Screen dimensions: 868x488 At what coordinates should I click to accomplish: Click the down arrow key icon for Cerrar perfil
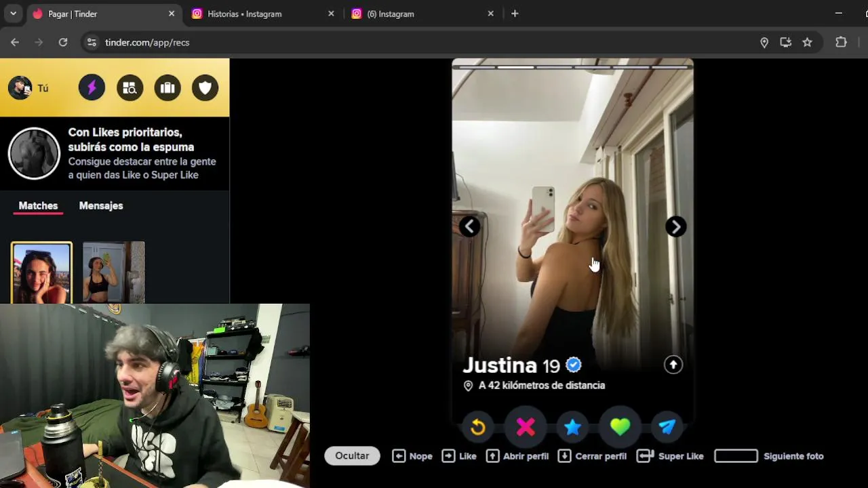[564, 456]
